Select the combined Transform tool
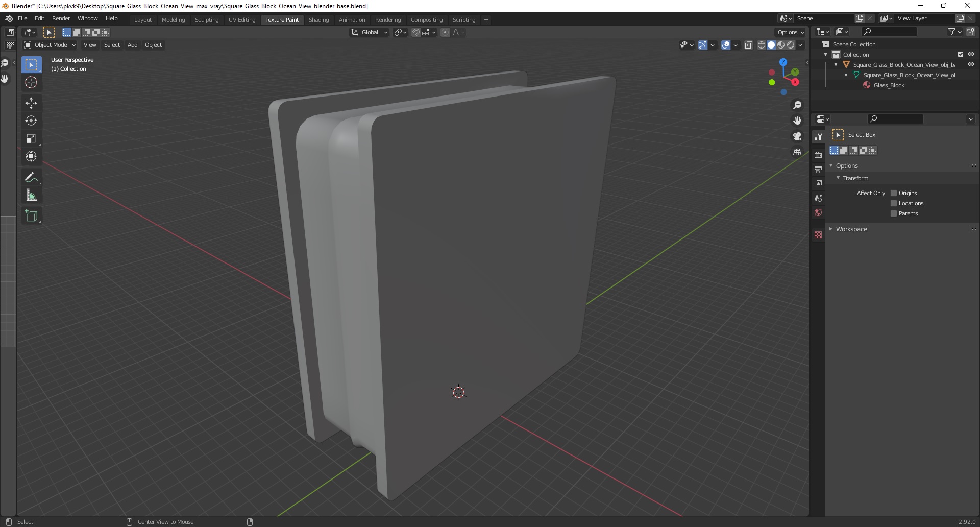980x527 pixels. 31,157
